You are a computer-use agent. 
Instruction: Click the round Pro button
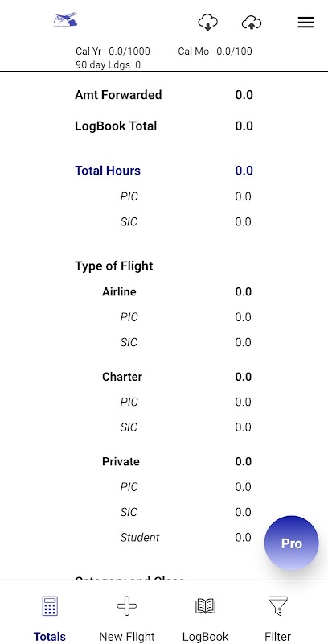tap(292, 543)
